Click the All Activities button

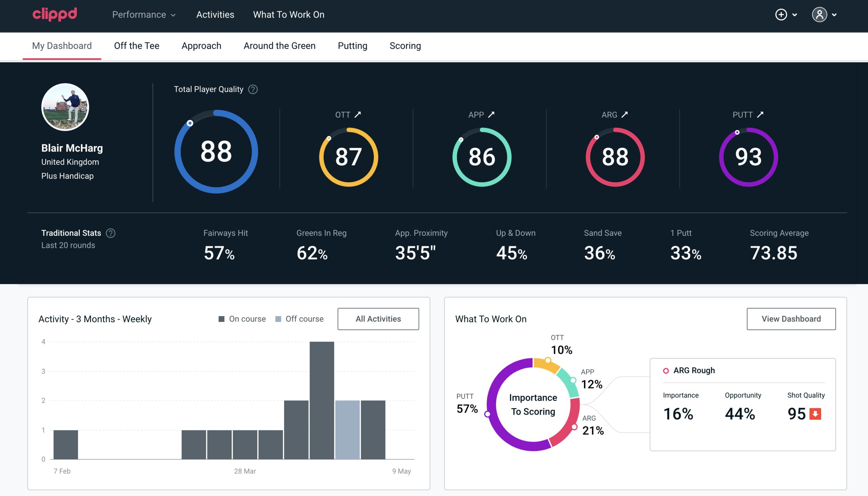(378, 318)
